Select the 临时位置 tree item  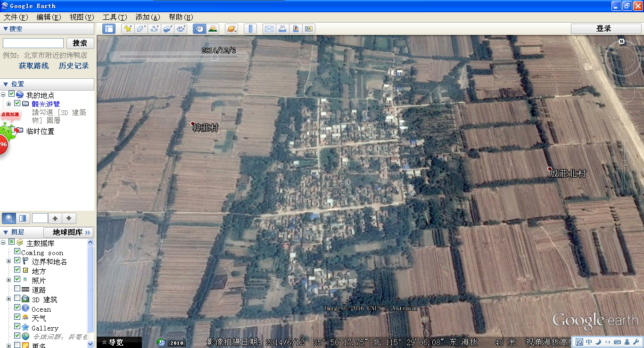point(40,131)
